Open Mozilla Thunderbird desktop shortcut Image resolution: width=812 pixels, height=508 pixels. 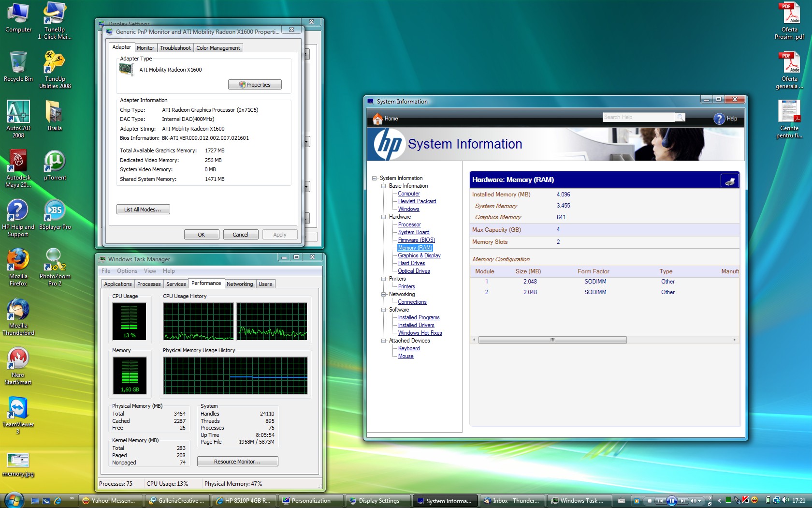[x=18, y=316]
